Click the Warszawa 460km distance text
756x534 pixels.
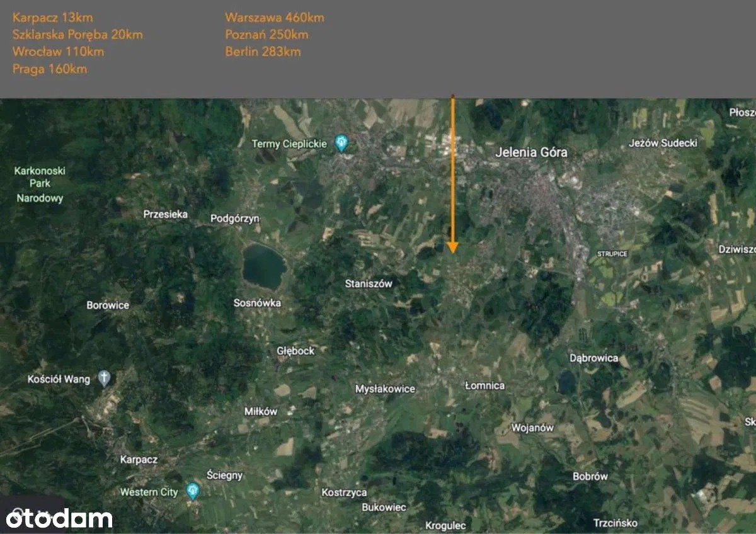coord(275,18)
